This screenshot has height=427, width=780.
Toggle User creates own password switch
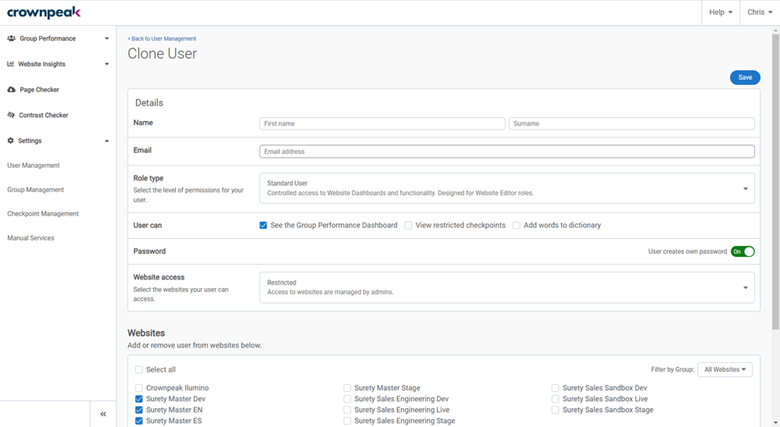pos(742,252)
